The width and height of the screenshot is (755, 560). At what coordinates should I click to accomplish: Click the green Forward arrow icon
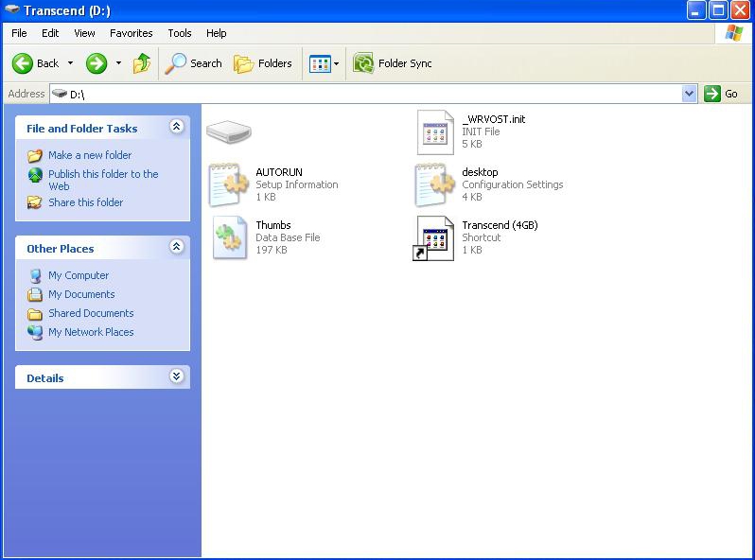pyautogui.click(x=97, y=63)
